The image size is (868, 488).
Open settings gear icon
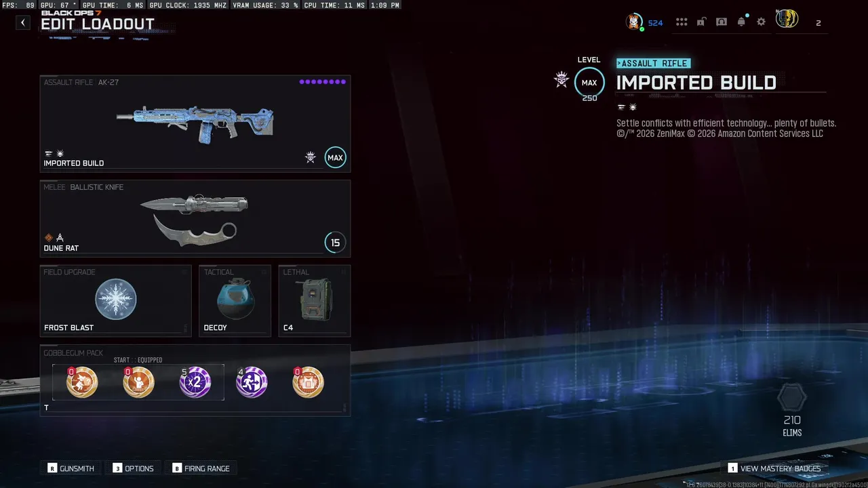(761, 22)
